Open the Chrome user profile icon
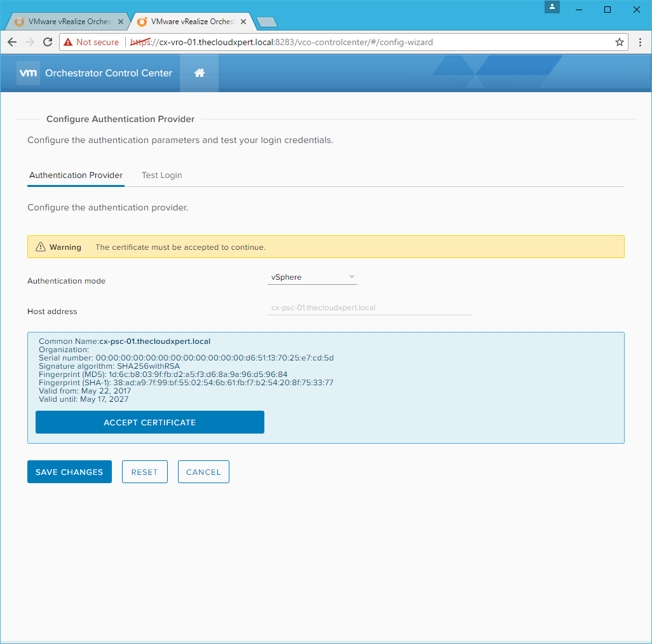Viewport: 652px width, 644px height. (x=552, y=7)
